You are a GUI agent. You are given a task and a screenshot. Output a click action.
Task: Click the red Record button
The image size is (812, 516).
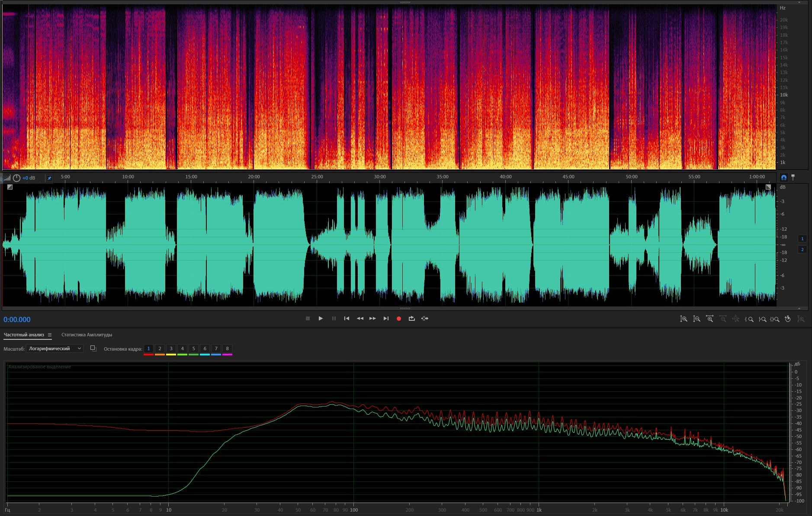[x=398, y=319]
